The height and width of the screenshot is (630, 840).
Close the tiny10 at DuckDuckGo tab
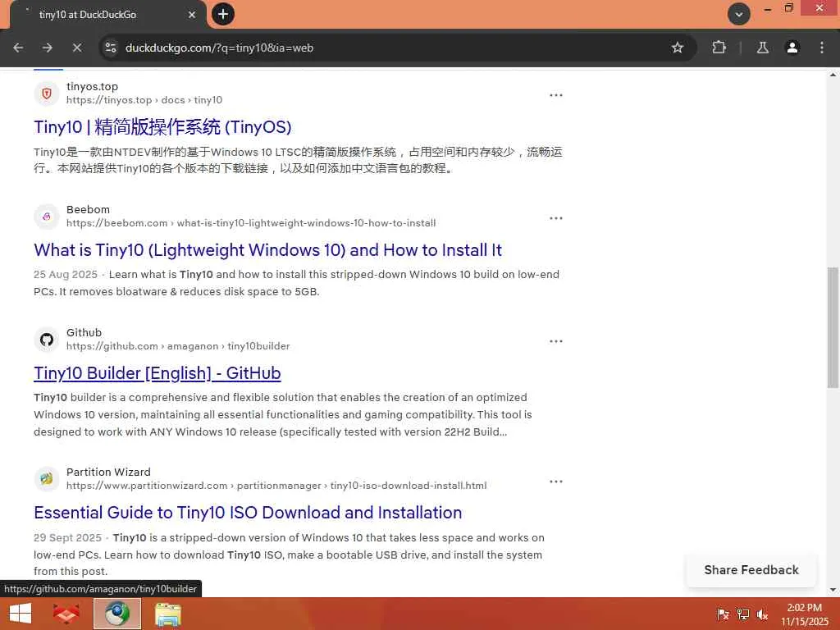(192, 15)
